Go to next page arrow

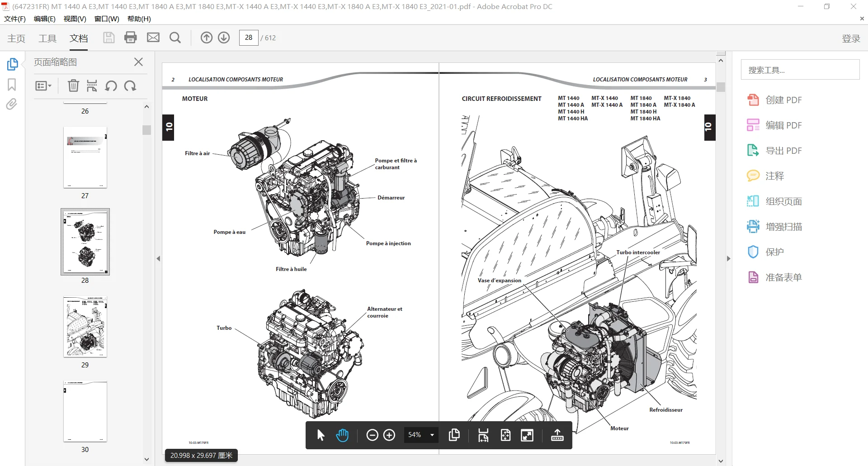click(224, 38)
